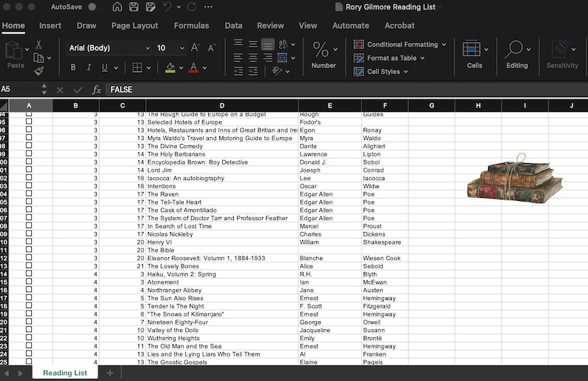The width and height of the screenshot is (588, 381).
Task: Click the Insert Function fx icon
Action: pyautogui.click(x=96, y=90)
